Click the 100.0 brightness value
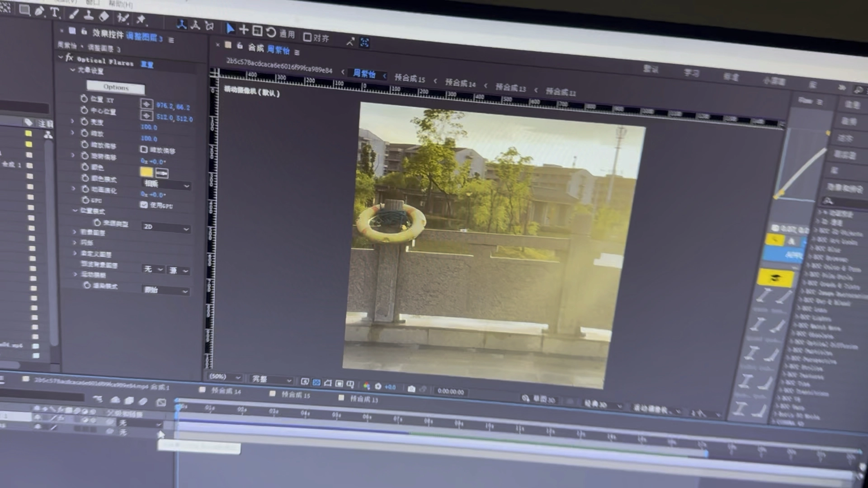868x488 pixels. pyautogui.click(x=149, y=127)
